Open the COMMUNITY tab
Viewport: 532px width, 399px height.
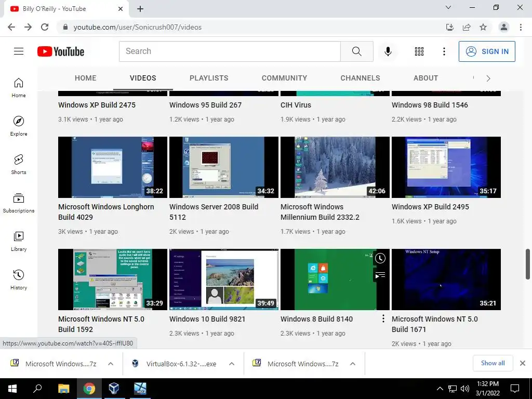click(x=284, y=78)
